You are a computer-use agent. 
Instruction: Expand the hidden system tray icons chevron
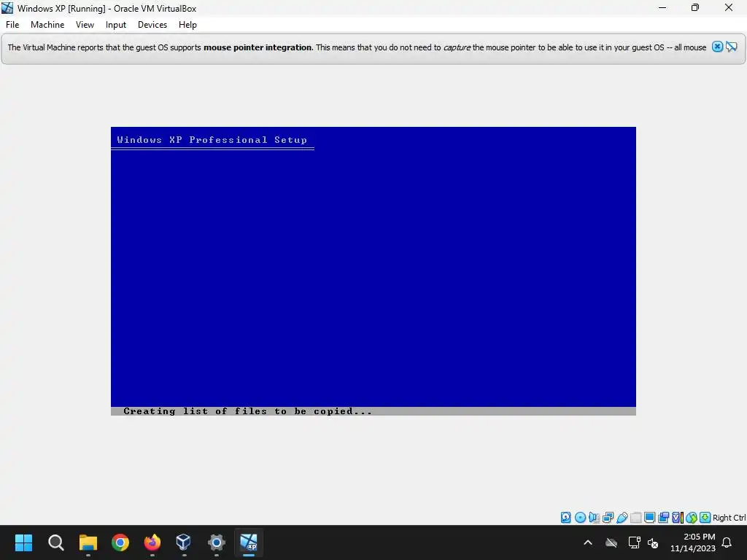point(588,542)
